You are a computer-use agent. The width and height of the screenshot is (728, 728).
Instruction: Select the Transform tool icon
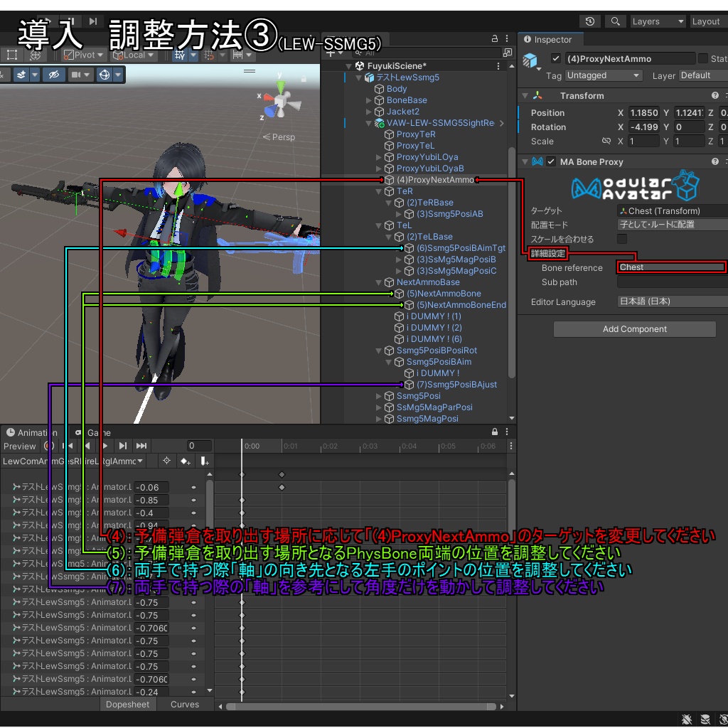[x=35, y=55]
